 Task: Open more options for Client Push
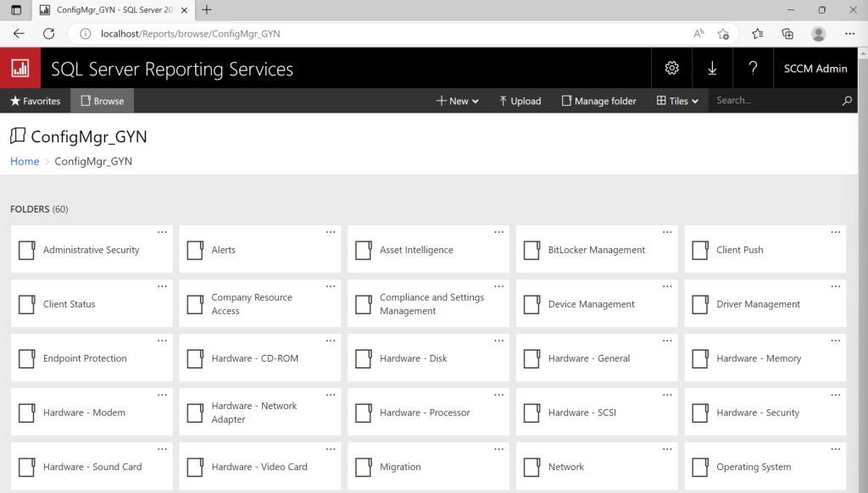coord(835,232)
